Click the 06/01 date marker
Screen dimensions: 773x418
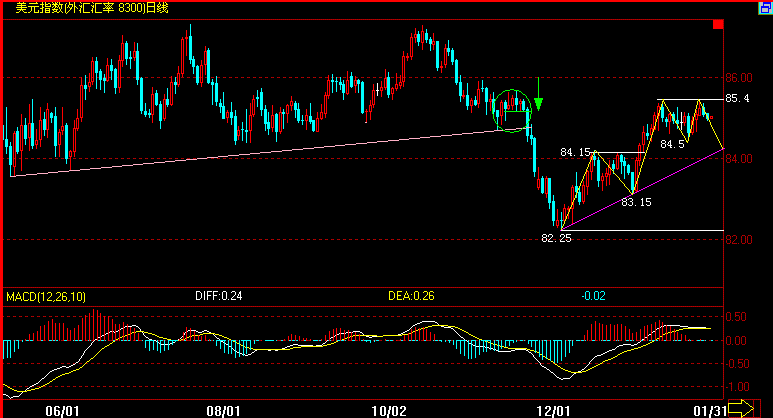coord(62,411)
